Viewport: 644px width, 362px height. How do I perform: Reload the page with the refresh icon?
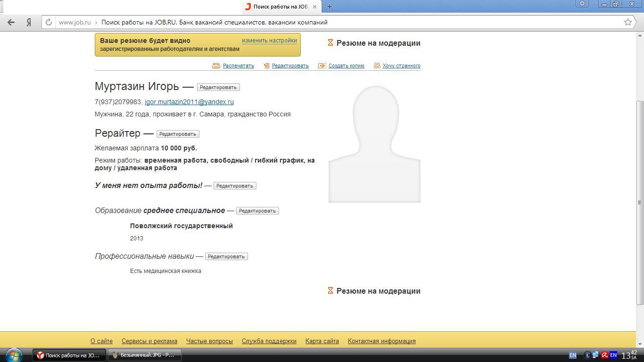[x=49, y=22]
